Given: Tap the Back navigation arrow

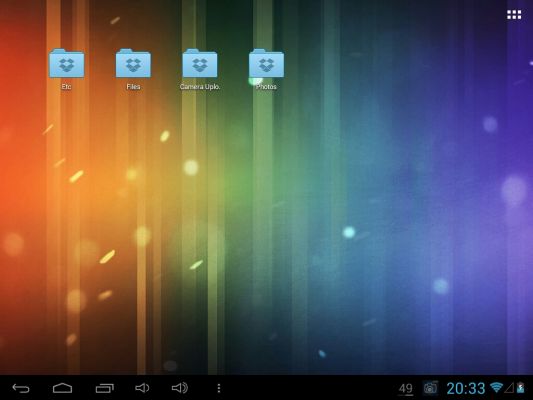Looking at the screenshot, I should coord(21,388).
